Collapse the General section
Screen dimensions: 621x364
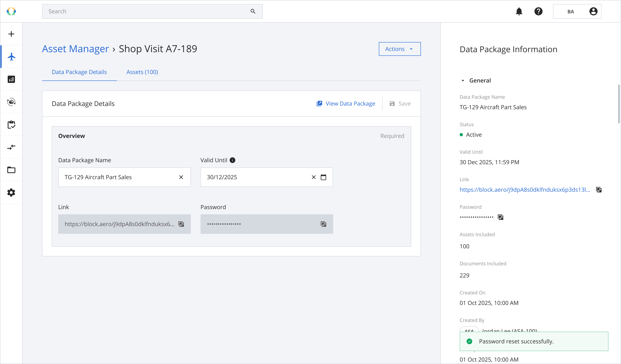(463, 81)
